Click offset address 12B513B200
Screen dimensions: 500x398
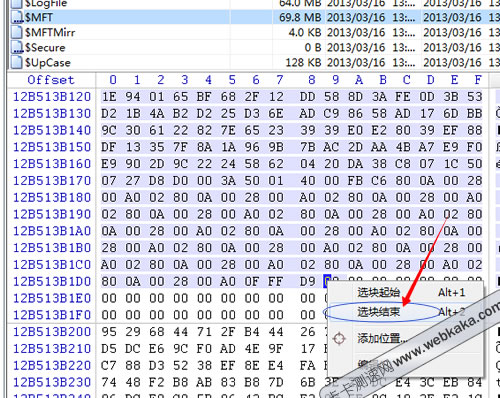52,332
